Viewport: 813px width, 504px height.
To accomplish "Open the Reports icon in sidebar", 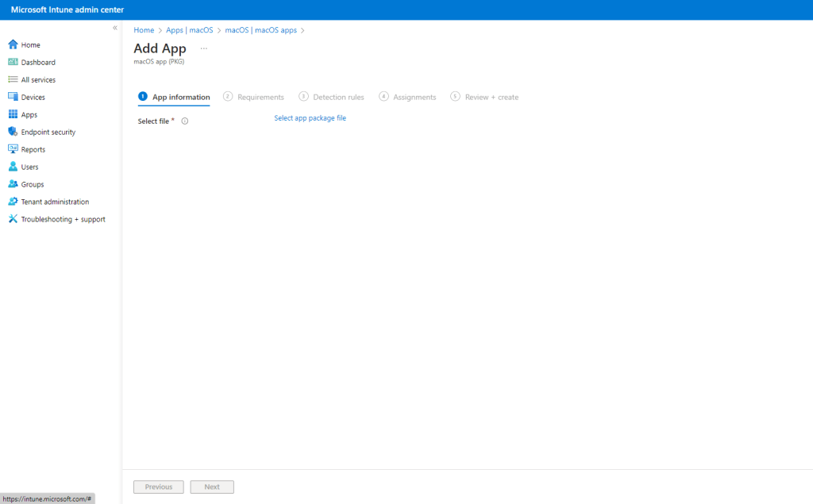I will pyautogui.click(x=13, y=150).
